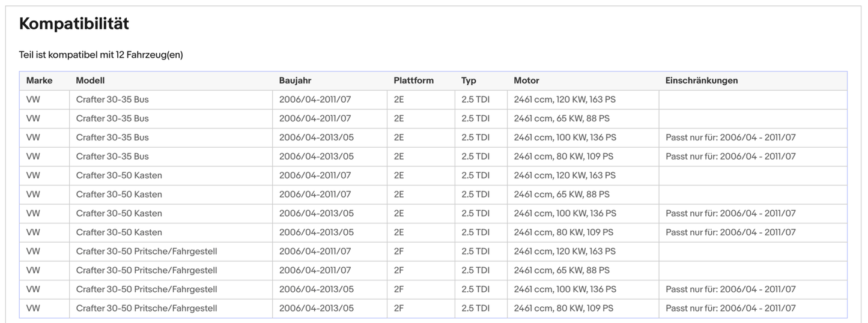Viewport: 868px width, 323px height.
Task: Click the first Crafter 30-50 Kasten model cell
Action: tap(119, 175)
